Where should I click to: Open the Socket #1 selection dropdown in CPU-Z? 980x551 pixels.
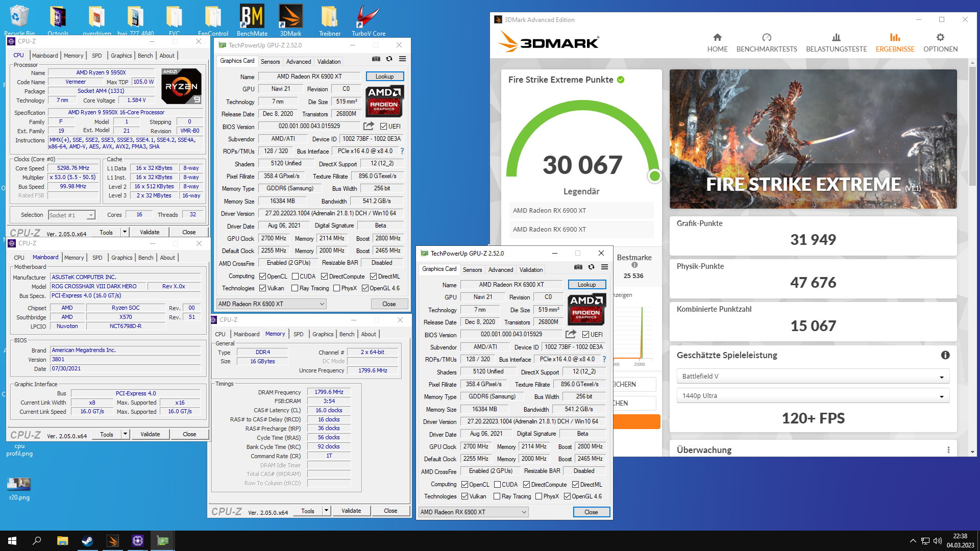pyautogui.click(x=71, y=215)
